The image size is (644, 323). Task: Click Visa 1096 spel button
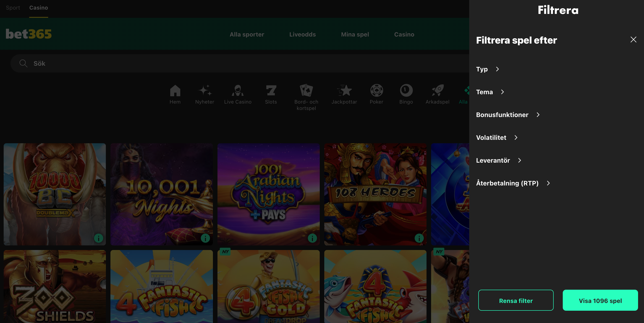[x=600, y=300]
